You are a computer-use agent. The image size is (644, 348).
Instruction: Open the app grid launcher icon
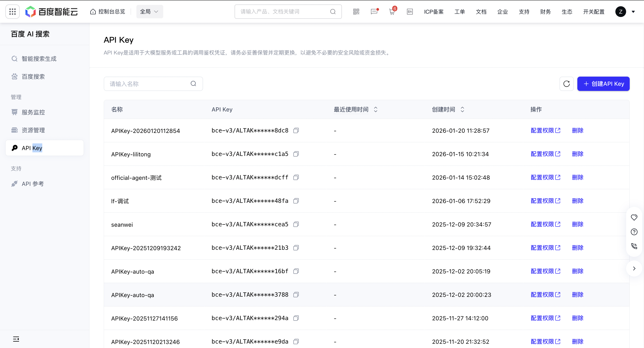[13, 11]
